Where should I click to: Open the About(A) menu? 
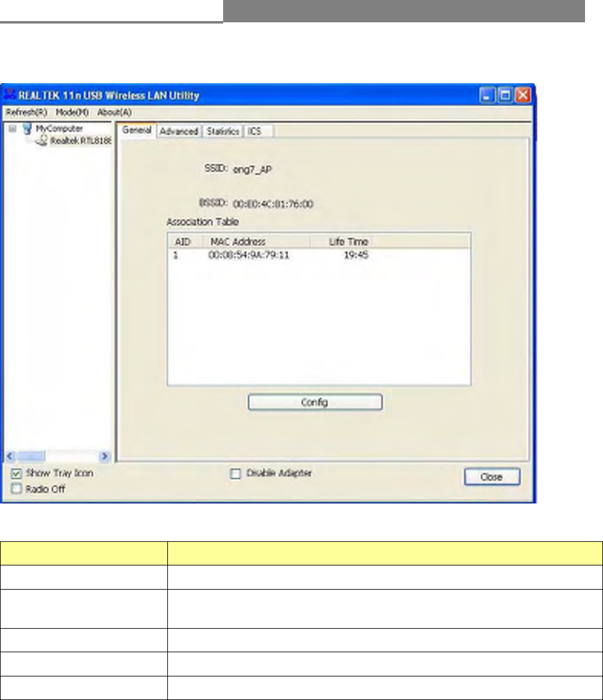[114, 112]
